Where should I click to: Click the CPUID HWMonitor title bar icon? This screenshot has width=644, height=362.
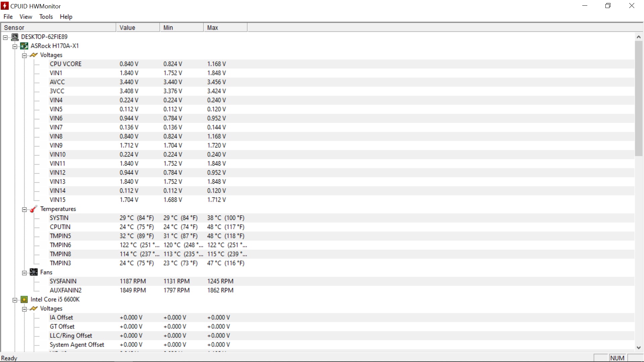click(x=5, y=6)
